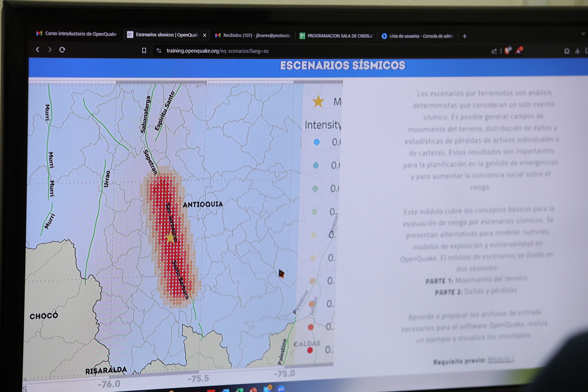Screen dimensions: 588x392
Task: Click the Espiritu Santo fault label
Action: 165,111
